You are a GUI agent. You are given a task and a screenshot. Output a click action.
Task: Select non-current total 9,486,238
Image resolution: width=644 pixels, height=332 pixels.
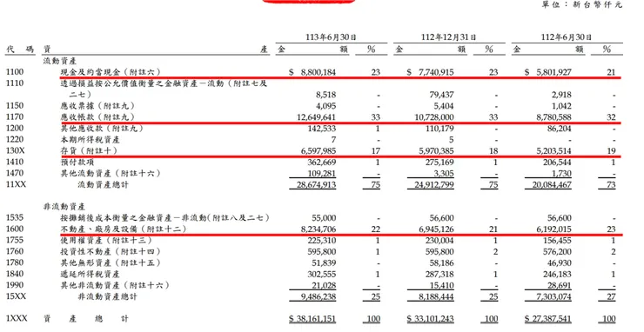point(319,296)
